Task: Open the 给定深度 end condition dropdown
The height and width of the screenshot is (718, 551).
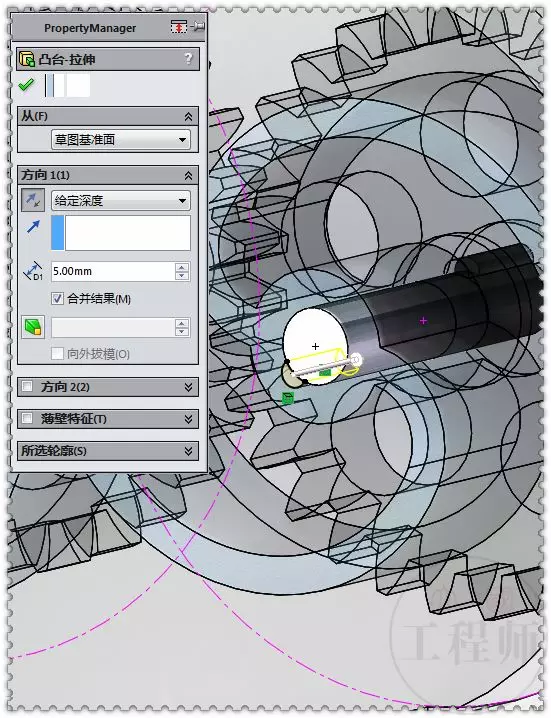Action: click(121, 200)
